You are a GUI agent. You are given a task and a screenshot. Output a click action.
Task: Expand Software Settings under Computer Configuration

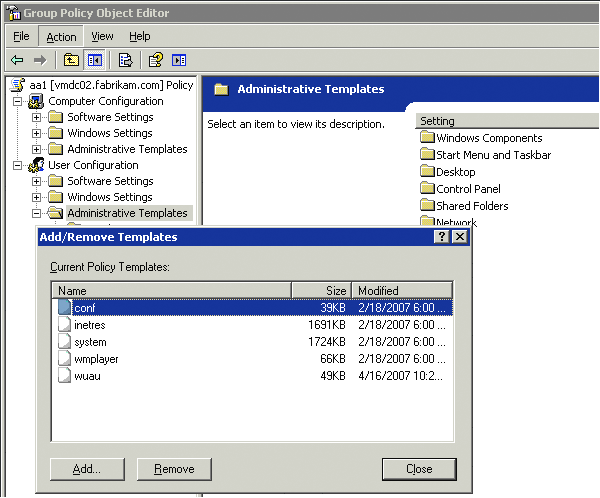click(36, 118)
